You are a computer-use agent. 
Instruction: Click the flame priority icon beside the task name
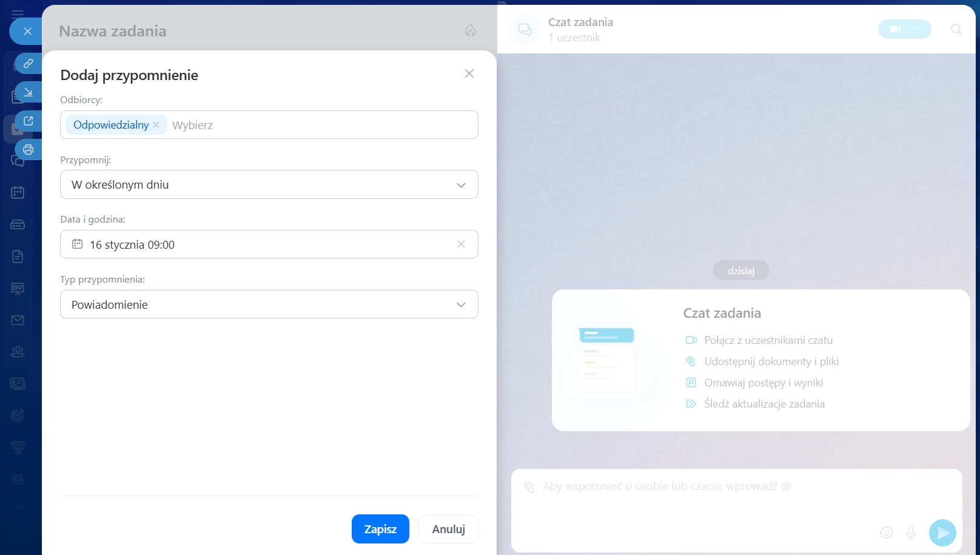click(x=471, y=30)
